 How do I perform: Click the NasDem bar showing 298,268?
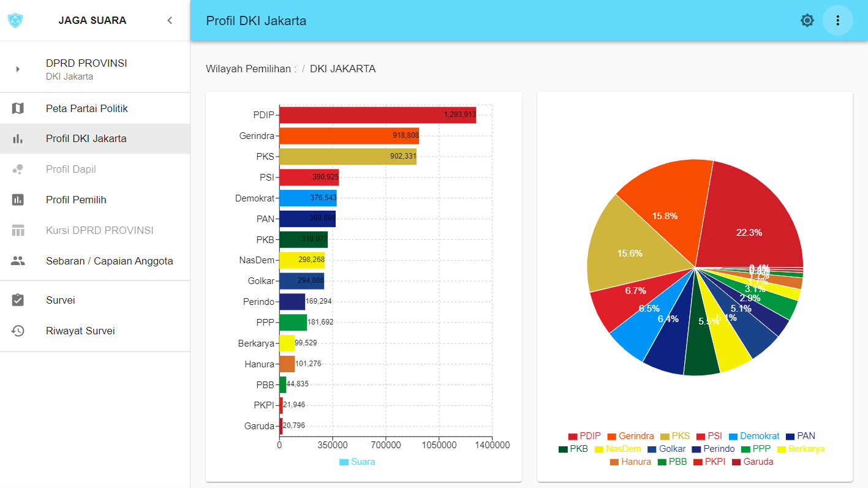[302, 260]
